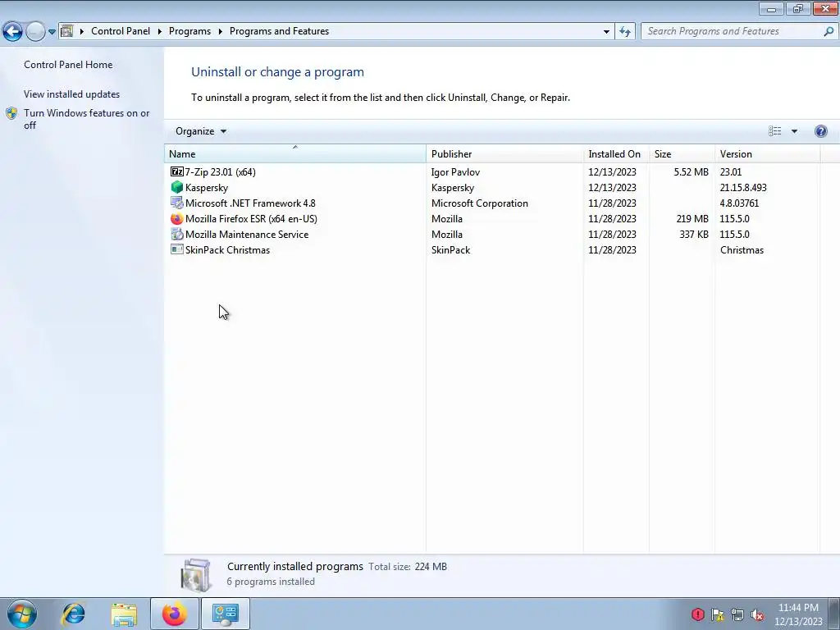
Task: Click the Refresh button beside address bar
Action: pos(624,32)
